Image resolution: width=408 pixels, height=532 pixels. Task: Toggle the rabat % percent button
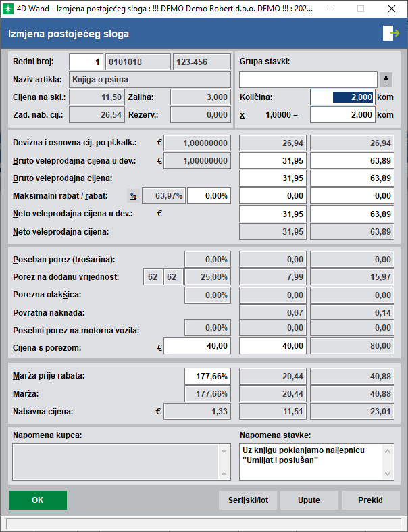pos(133,196)
